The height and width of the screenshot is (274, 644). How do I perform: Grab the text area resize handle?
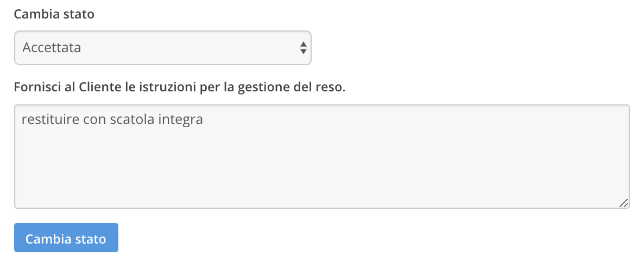[x=623, y=203]
